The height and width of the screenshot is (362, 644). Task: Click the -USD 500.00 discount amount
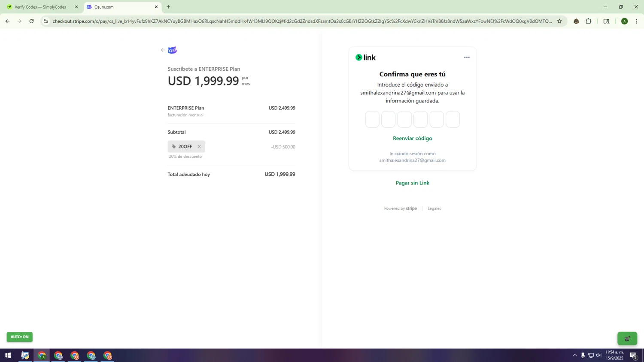click(283, 147)
